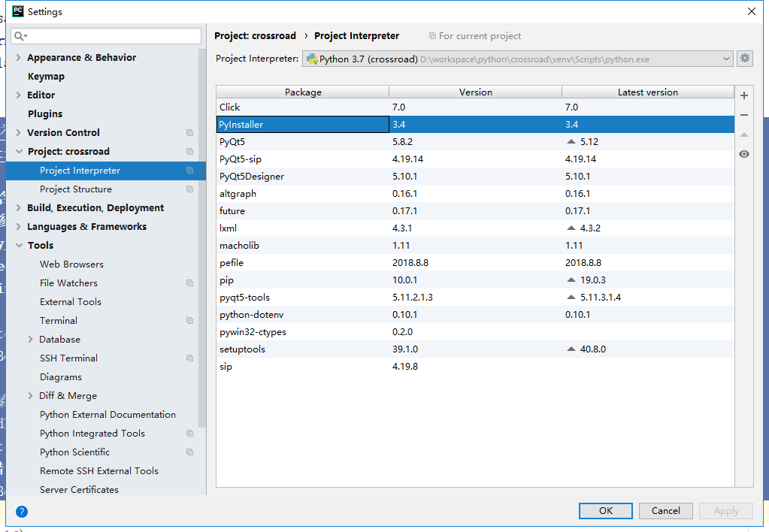769x532 pixels.
Task: Expand Build, Execution, Deployment section
Action: pyautogui.click(x=19, y=208)
